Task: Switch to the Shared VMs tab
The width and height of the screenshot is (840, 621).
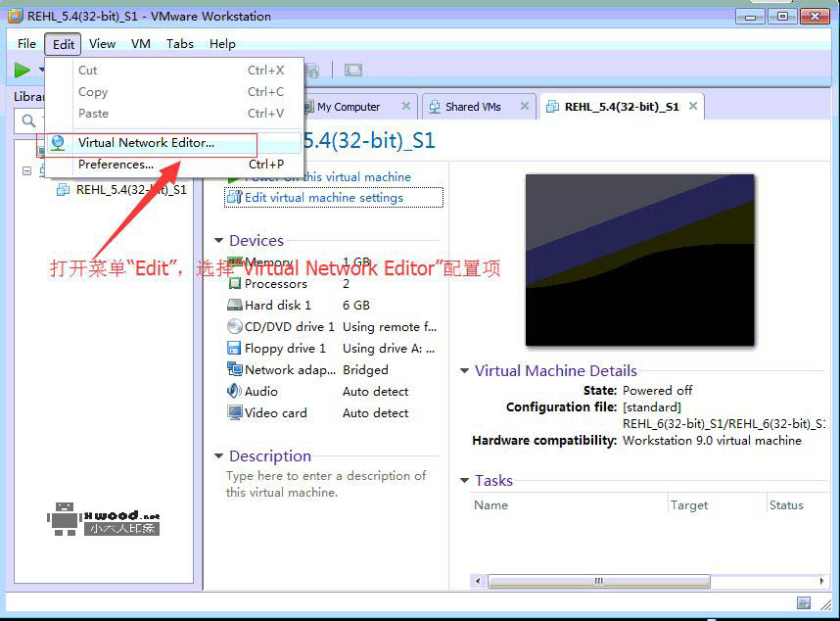Action: coord(472,107)
